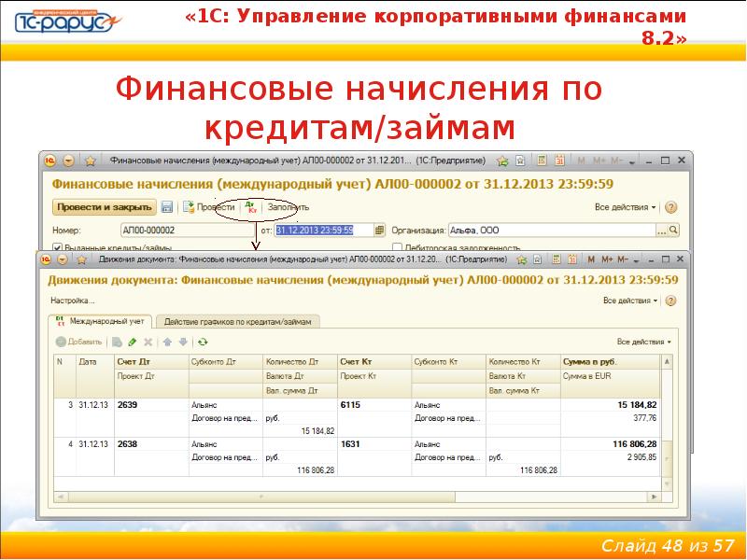This screenshot has height=560, width=747.
Task: Click the move down arrow icon
Action: pyautogui.click(x=183, y=343)
